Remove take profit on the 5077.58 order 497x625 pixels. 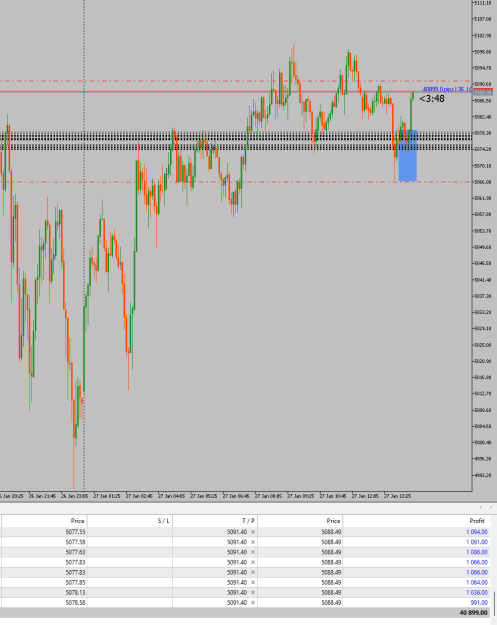[x=253, y=542]
